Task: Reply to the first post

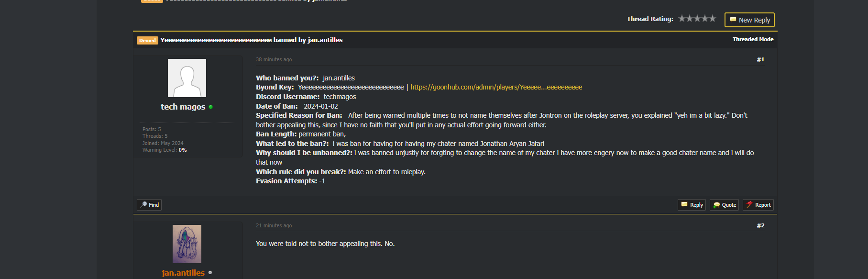Action: tap(692, 205)
